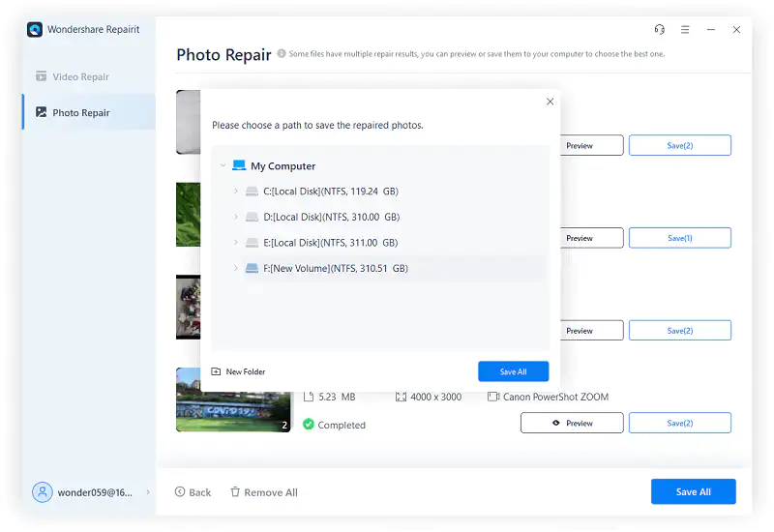Close the save path dialog
774x532 pixels.
(x=551, y=102)
